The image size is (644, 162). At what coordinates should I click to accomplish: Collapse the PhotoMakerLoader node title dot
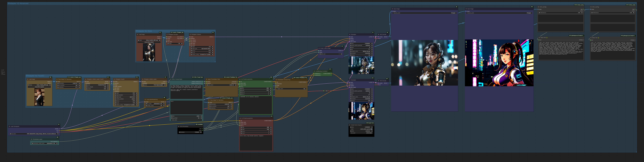click(32, 139)
